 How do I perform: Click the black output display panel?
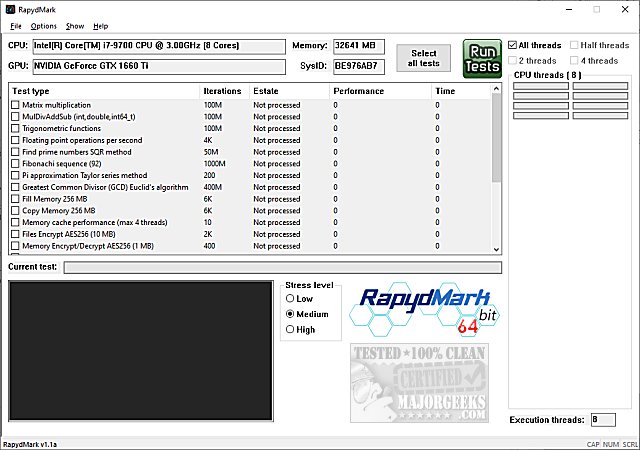[141, 351]
